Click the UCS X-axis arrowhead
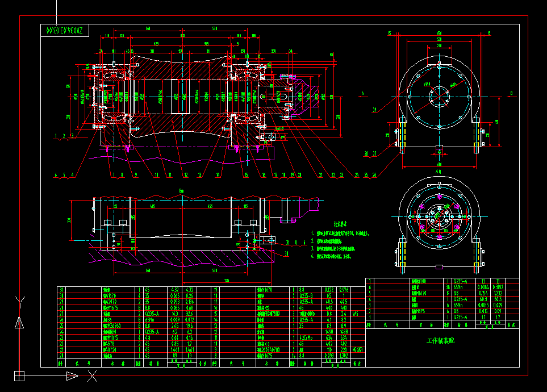 72,376
